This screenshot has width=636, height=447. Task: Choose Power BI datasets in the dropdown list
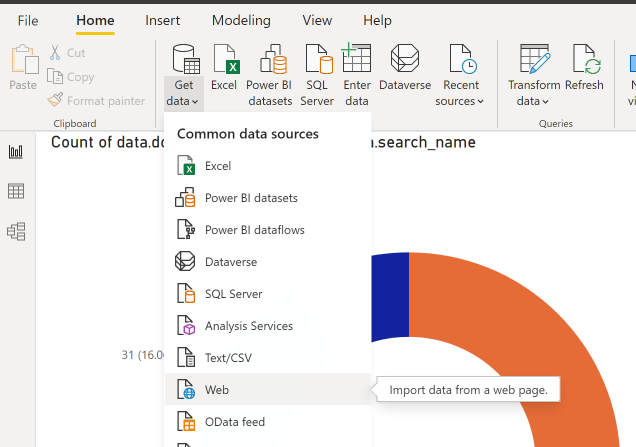coord(268,198)
